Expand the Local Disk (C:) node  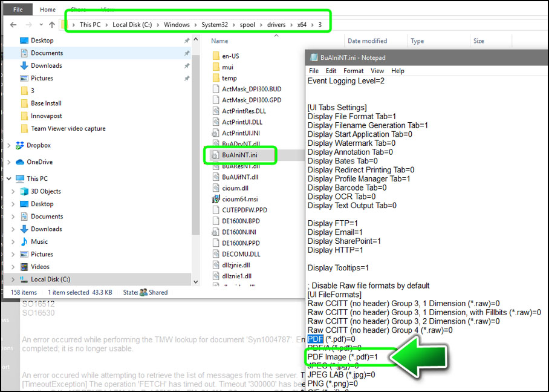pyautogui.click(x=13, y=279)
